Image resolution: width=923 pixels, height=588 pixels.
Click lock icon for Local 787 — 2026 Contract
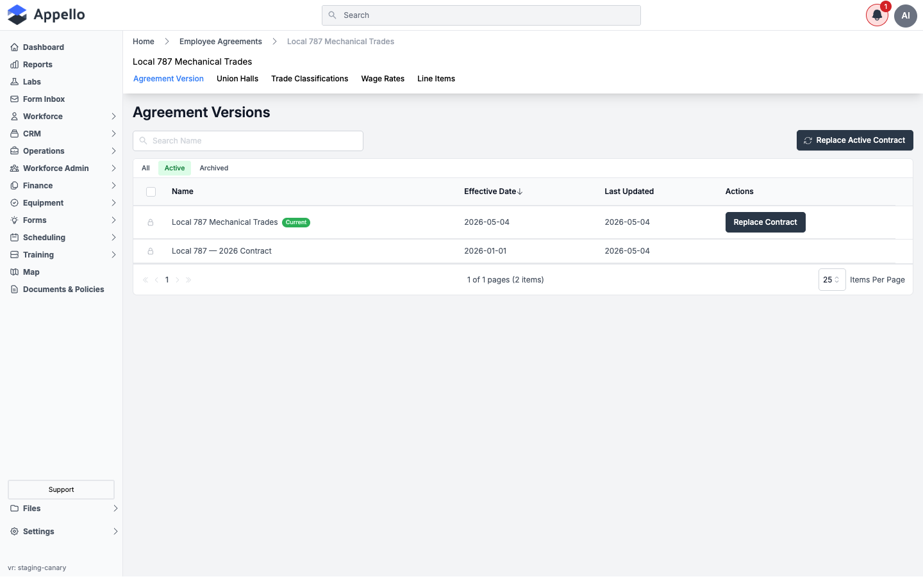click(151, 251)
